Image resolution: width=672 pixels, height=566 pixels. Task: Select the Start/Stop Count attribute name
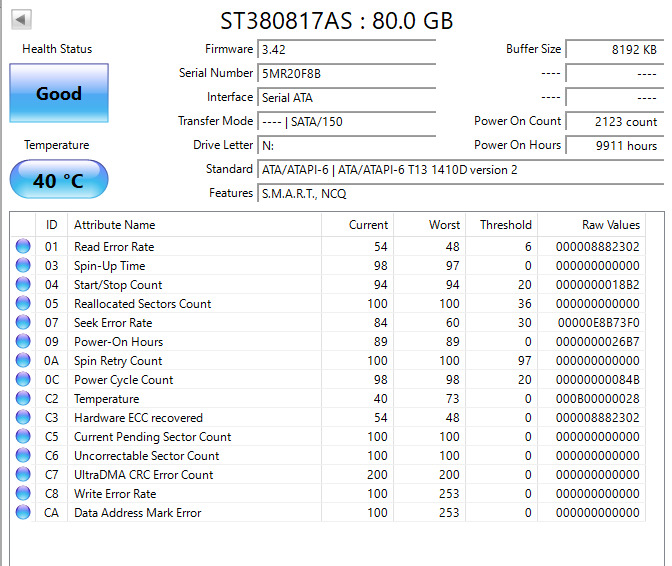point(118,285)
